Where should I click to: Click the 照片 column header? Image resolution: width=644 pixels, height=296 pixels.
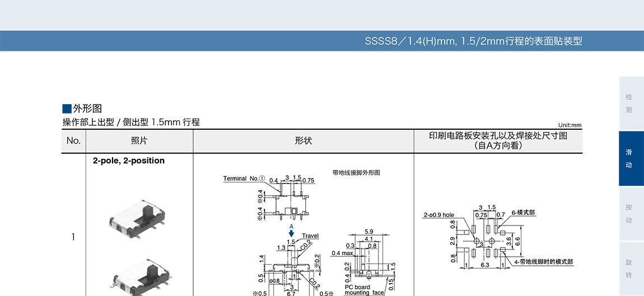pyautogui.click(x=139, y=141)
